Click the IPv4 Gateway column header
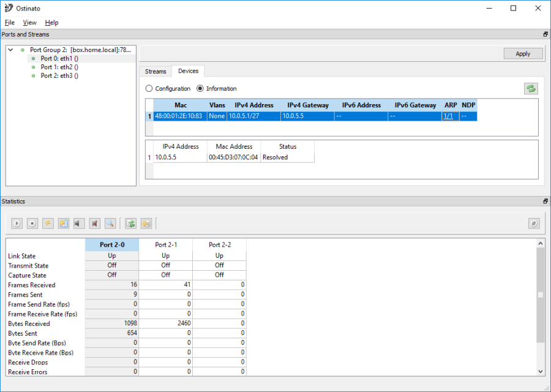Screen dimensions: 551x392 (x=307, y=105)
